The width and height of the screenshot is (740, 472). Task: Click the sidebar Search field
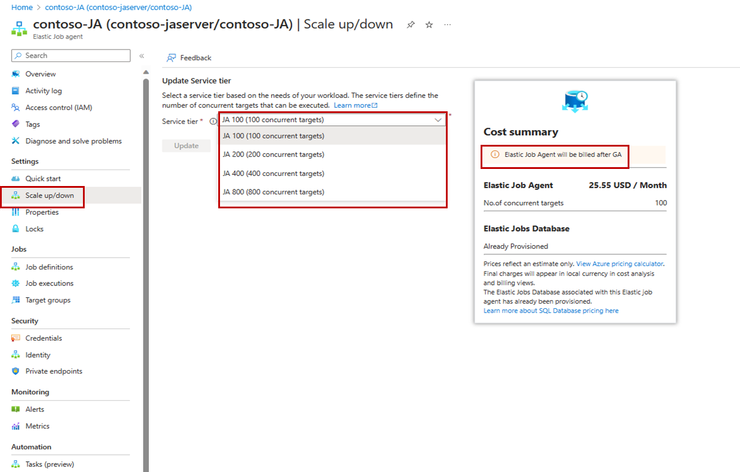(x=71, y=56)
